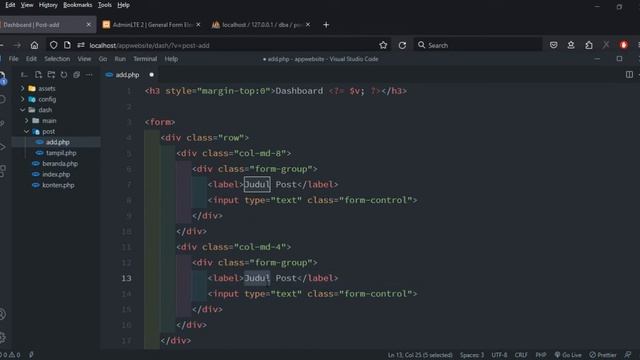Click UTF-8 encoding in status bar
Screen dimensions: 640x360
[499, 355]
